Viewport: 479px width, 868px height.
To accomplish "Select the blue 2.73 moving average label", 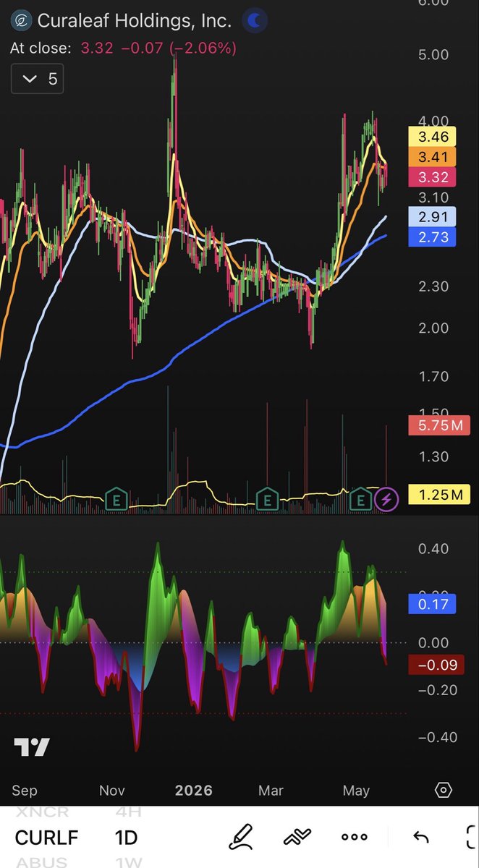I will pyautogui.click(x=434, y=237).
